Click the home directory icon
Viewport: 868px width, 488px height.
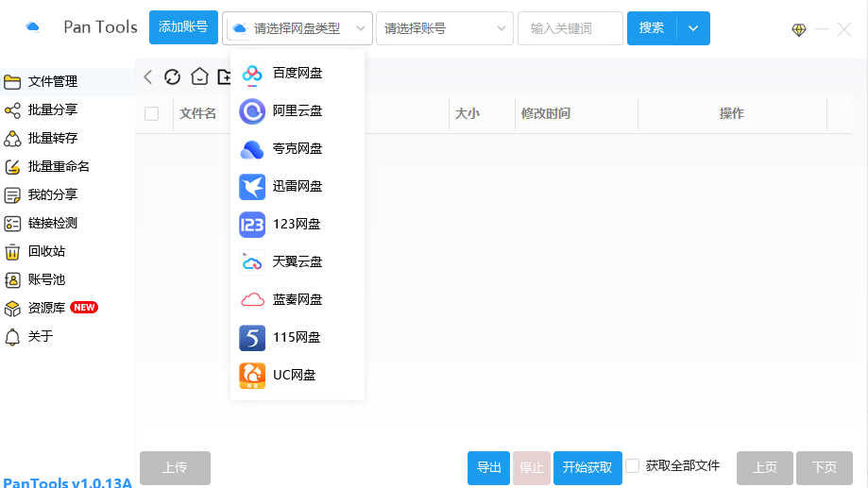(x=198, y=77)
